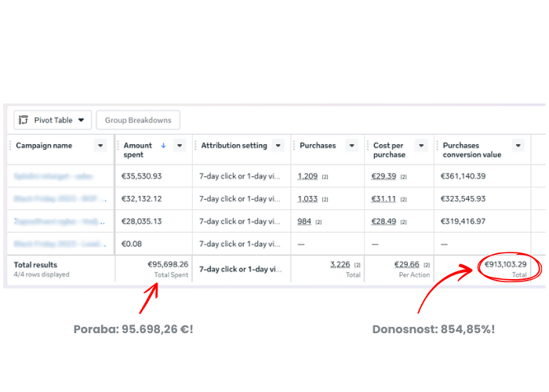Expand the Amount spent column options arrow

tap(180, 146)
